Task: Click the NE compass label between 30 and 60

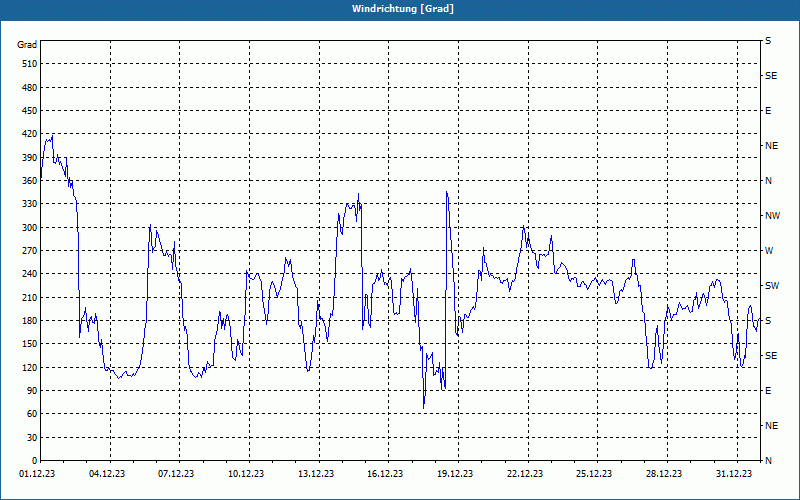Action: 771,426
